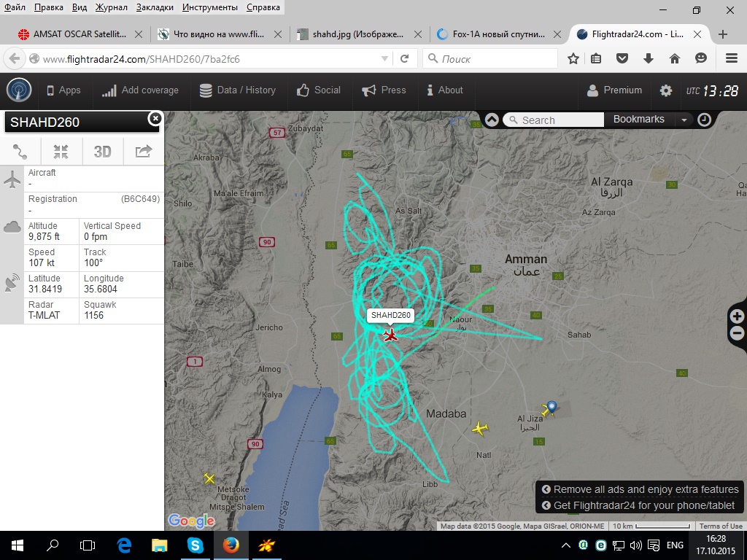Click the route/path icon in flight panel
747x560 pixels.
[x=20, y=151]
